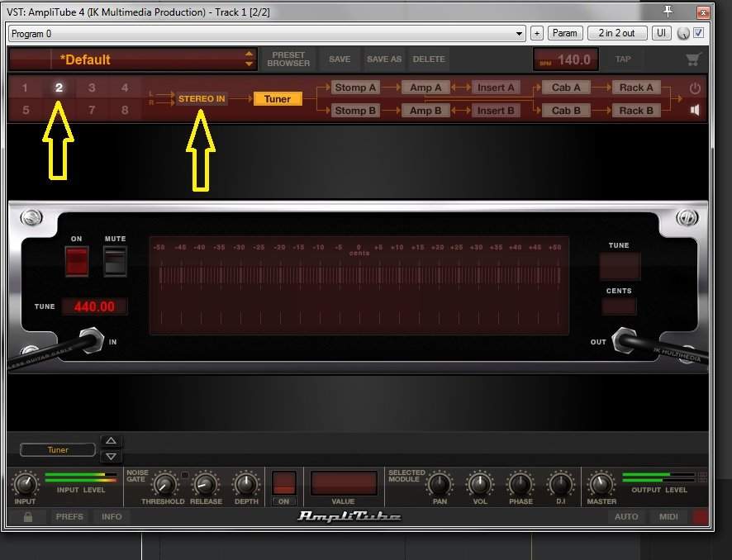This screenshot has height=560, width=732.
Task: Click the MASTER knob
Action: click(x=601, y=484)
